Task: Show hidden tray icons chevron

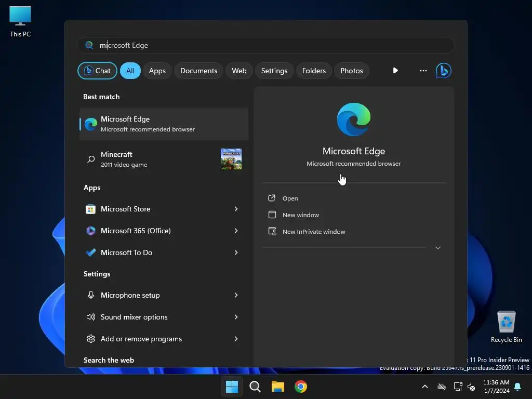Action: point(425,387)
